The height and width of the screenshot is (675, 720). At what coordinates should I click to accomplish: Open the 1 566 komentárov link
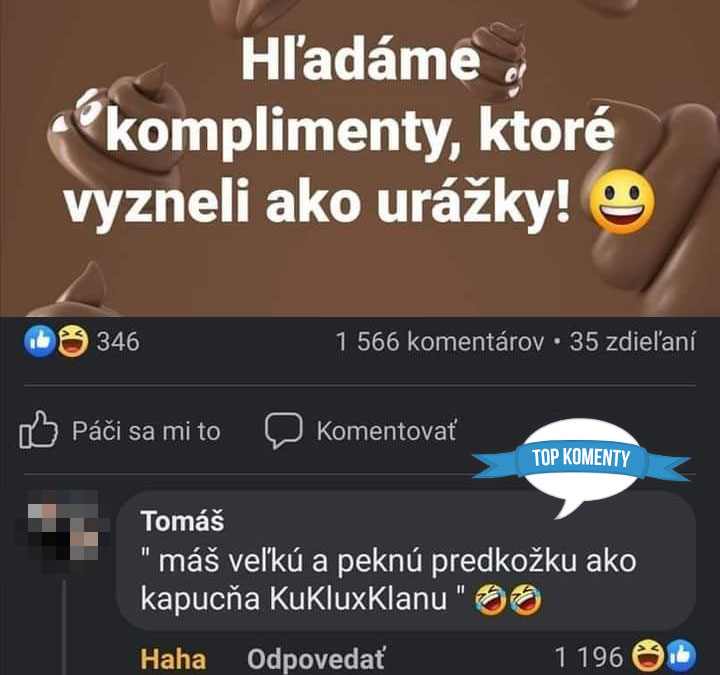[439, 342]
